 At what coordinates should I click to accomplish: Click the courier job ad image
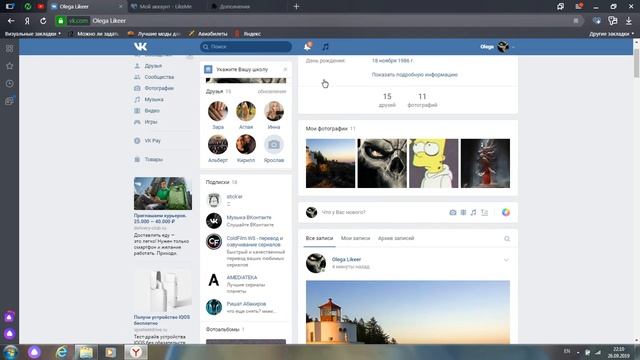(x=162, y=193)
